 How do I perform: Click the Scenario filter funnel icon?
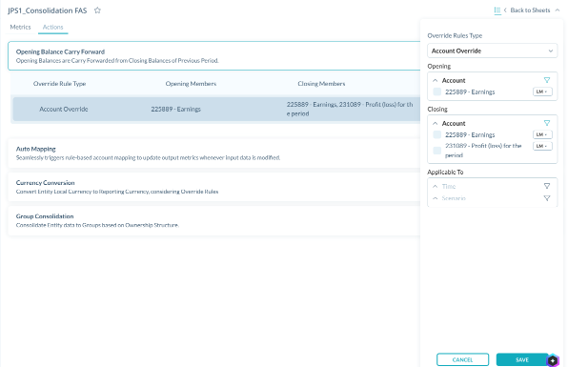pos(547,198)
